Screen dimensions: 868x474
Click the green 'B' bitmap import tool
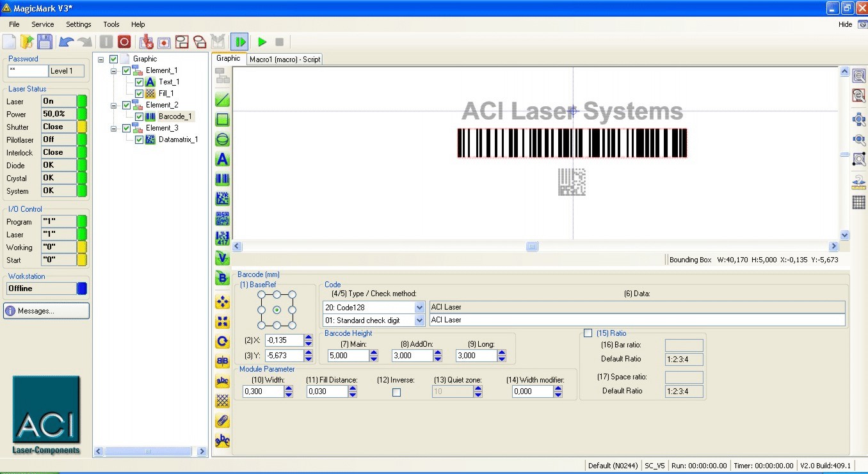[x=222, y=278]
